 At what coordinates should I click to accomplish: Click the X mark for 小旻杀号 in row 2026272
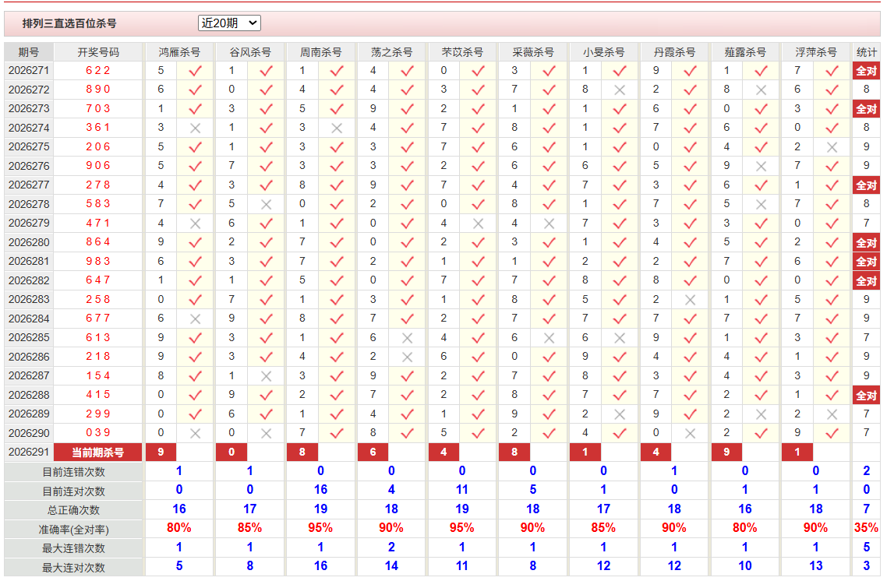(620, 90)
